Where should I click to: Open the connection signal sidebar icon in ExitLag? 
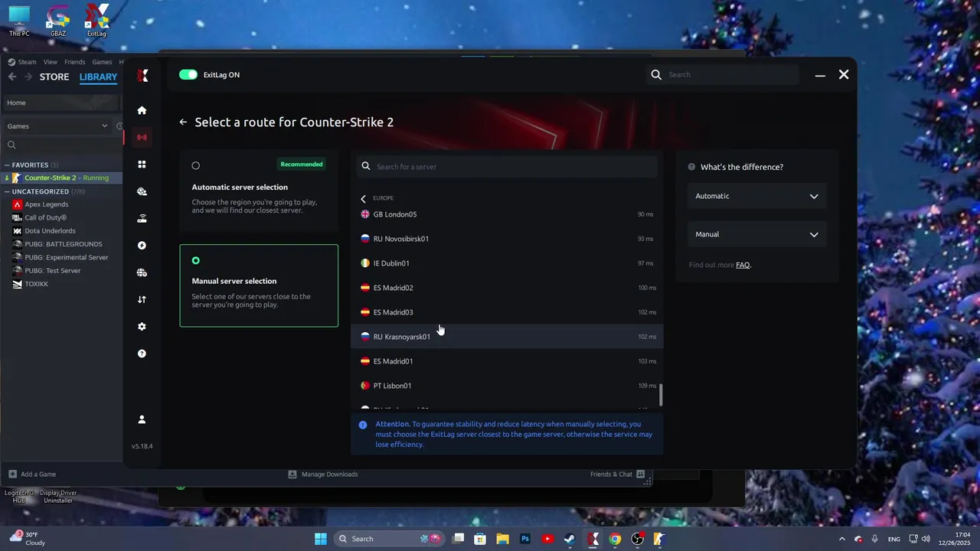click(142, 137)
